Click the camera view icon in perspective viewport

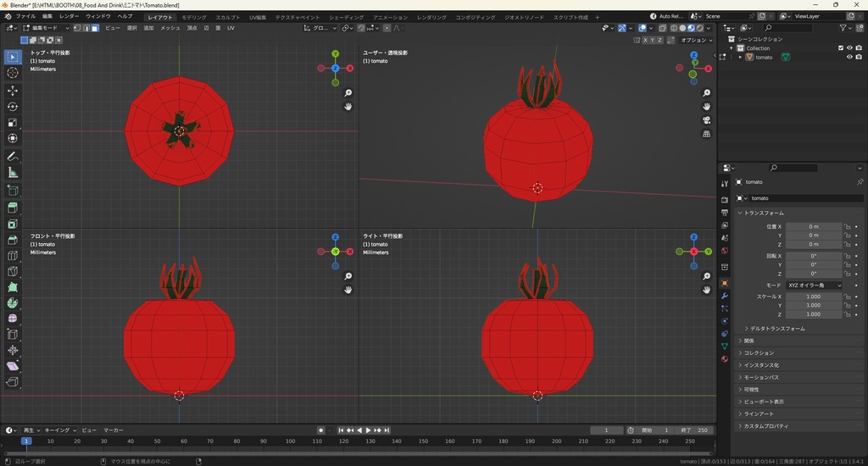706,120
